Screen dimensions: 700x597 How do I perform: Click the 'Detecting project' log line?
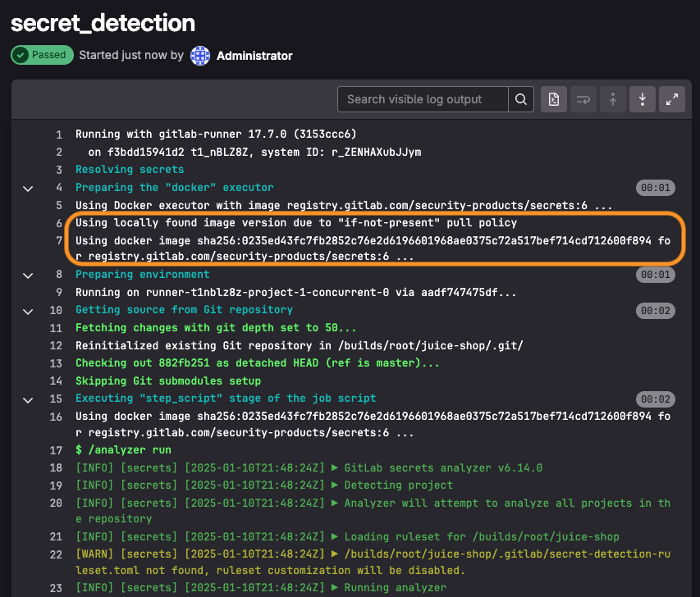coord(264,485)
